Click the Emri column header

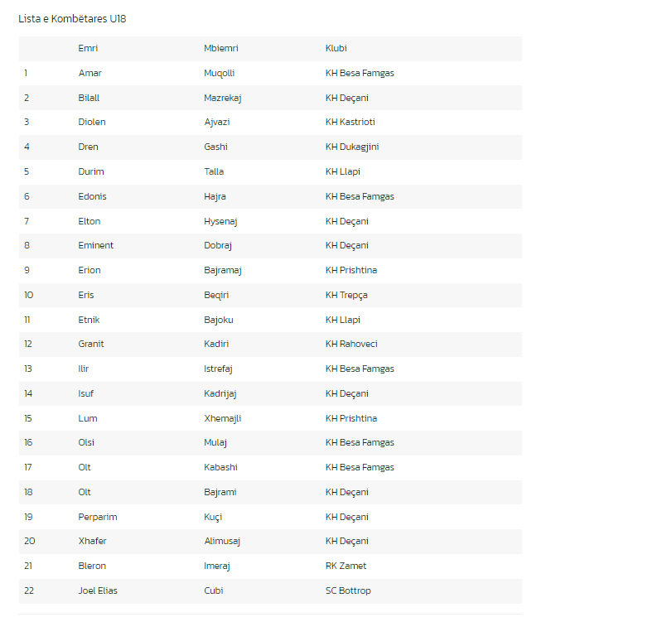coord(88,48)
